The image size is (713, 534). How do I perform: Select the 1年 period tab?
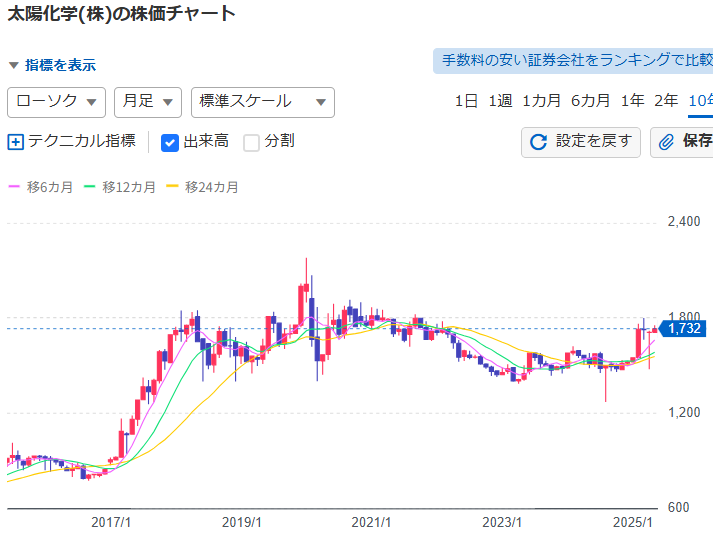pyautogui.click(x=633, y=101)
